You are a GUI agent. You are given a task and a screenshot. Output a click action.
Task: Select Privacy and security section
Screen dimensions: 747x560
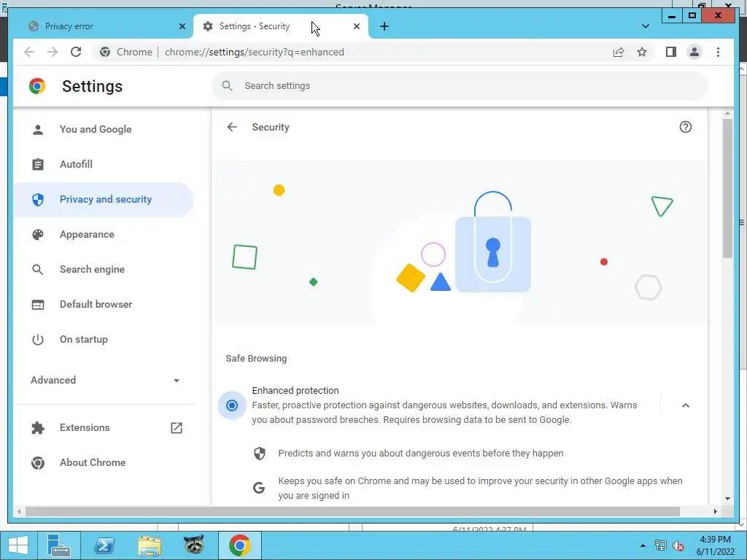[104, 200]
